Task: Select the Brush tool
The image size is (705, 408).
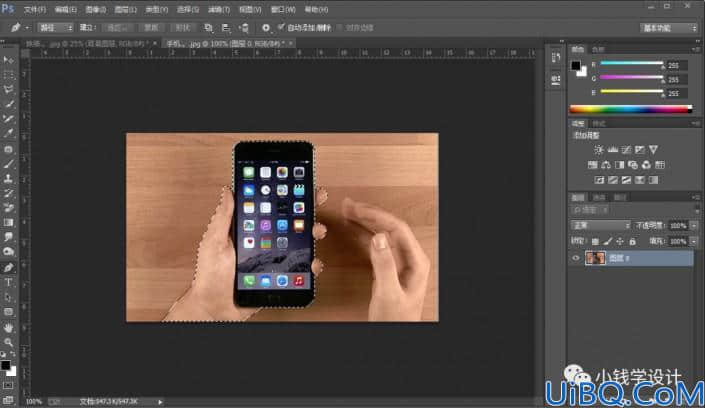Action: tap(8, 164)
